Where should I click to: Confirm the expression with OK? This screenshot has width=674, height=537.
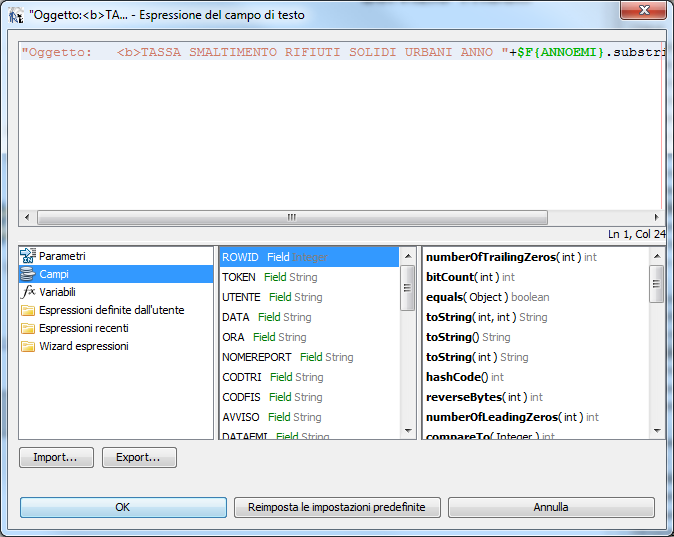123,507
